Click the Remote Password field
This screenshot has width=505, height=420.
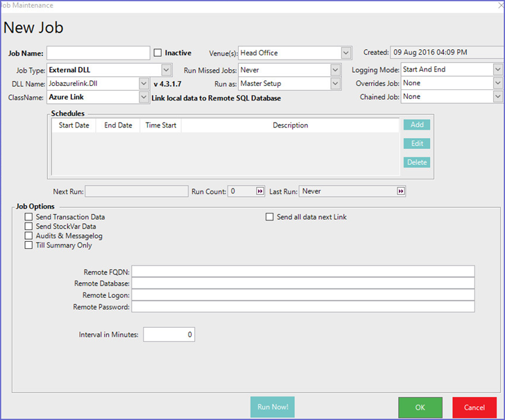click(303, 307)
